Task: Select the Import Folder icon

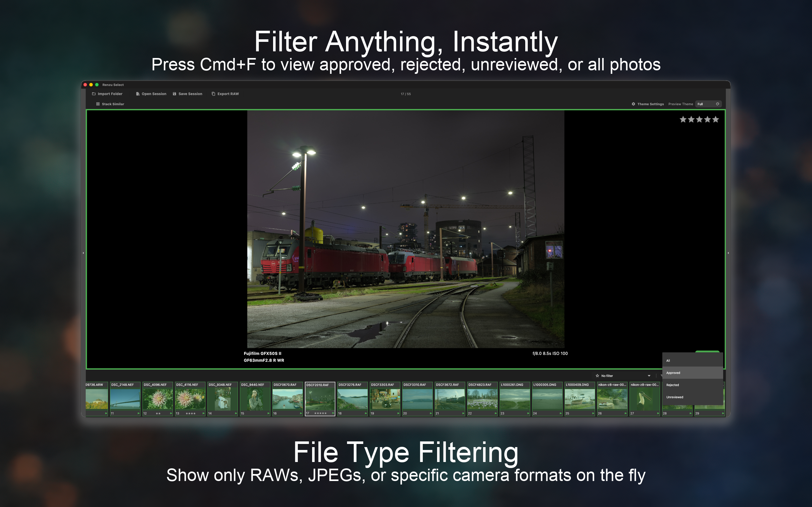Action: (94, 94)
